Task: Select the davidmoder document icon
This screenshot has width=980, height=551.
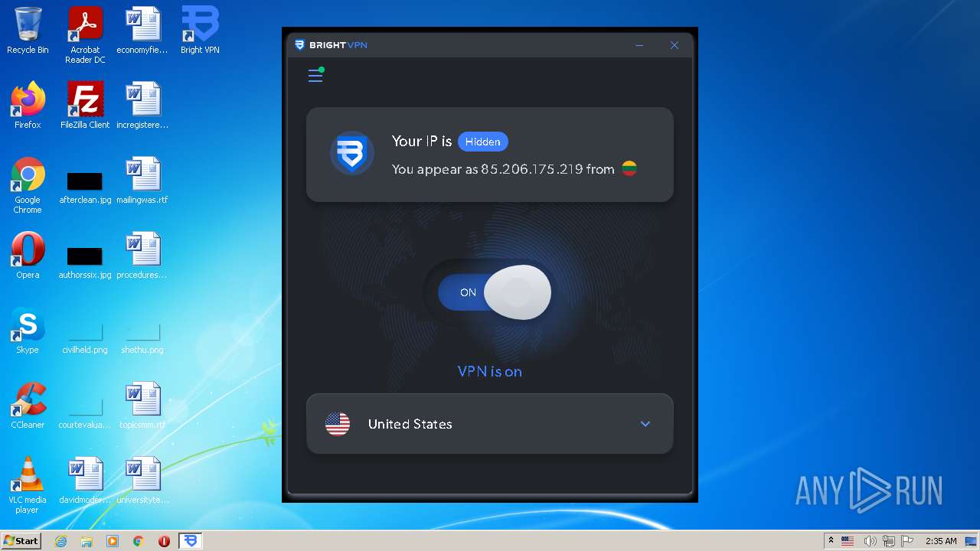Action: [x=85, y=481]
